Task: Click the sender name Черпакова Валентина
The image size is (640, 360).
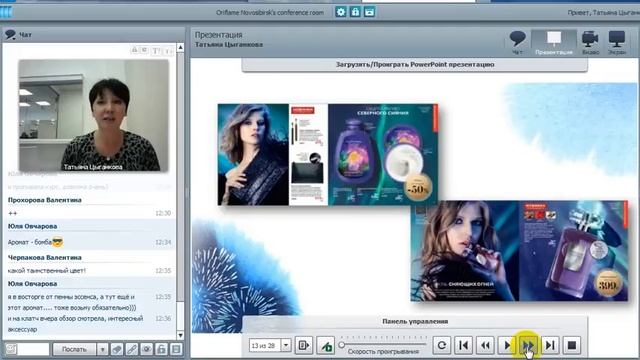Action: (x=44, y=258)
